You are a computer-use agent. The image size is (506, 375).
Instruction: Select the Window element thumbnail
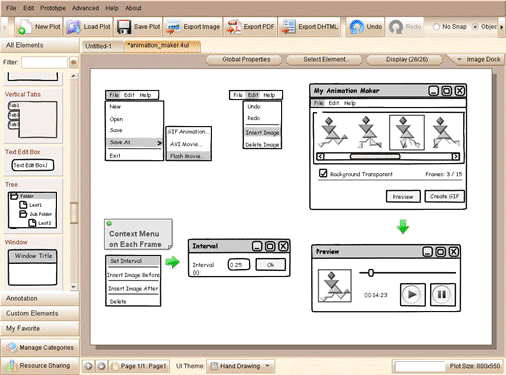tap(32, 267)
